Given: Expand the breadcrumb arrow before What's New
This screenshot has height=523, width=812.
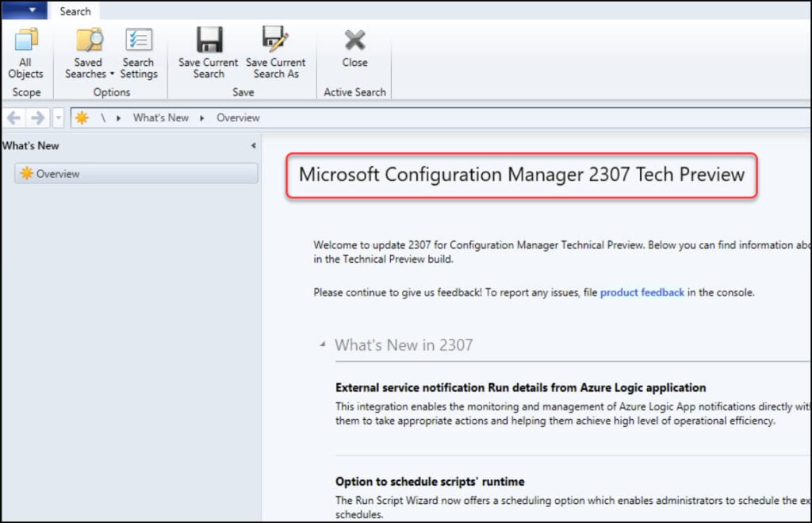Looking at the screenshot, I should point(119,118).
